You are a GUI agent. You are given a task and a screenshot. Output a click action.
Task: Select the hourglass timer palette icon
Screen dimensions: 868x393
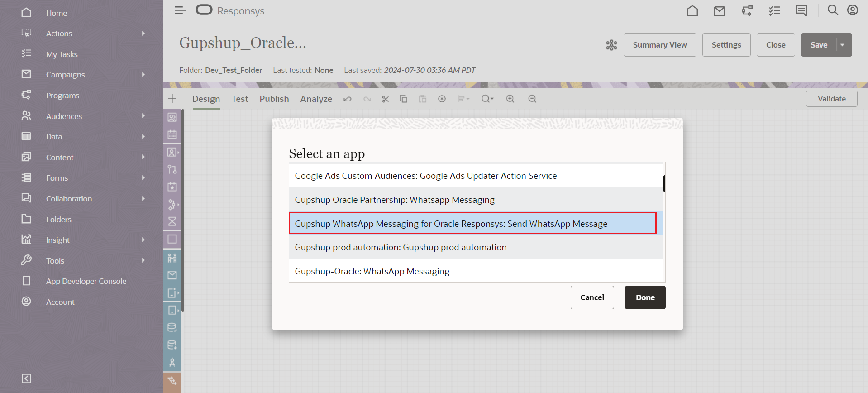tap(172, 221)
